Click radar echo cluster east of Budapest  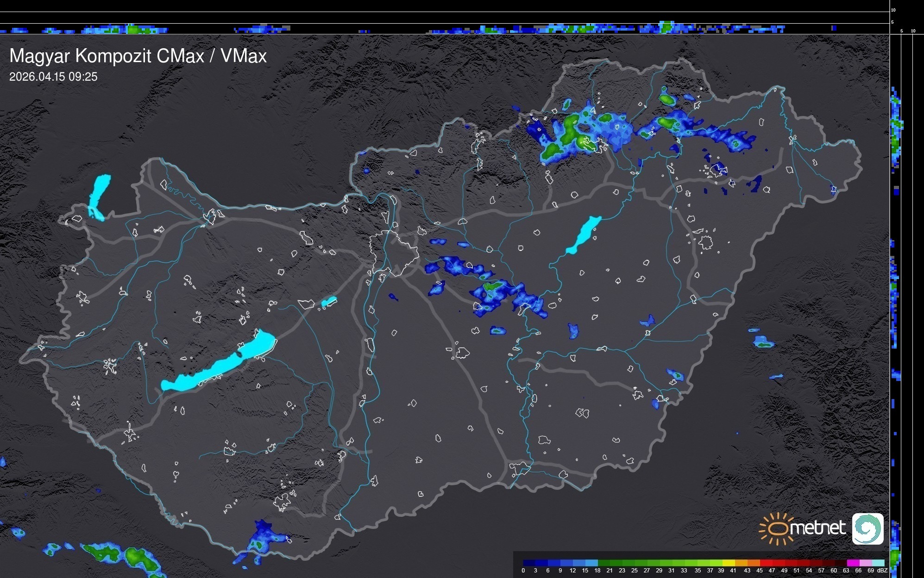click(x=491, y=287)
